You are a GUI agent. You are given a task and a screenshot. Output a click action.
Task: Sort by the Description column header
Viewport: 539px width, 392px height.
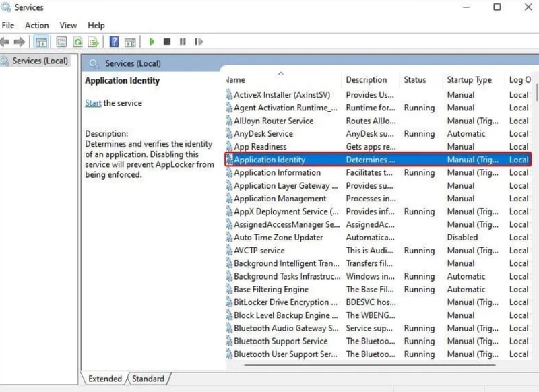point(371,79)
